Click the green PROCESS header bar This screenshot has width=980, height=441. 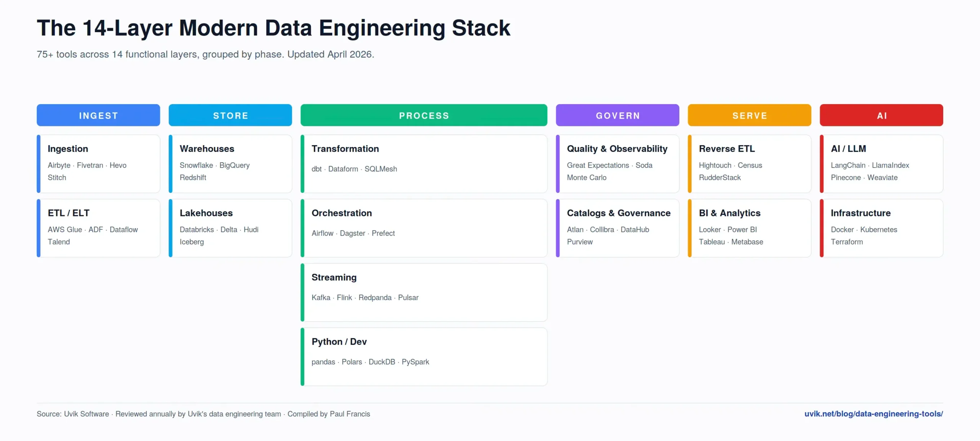424,115
